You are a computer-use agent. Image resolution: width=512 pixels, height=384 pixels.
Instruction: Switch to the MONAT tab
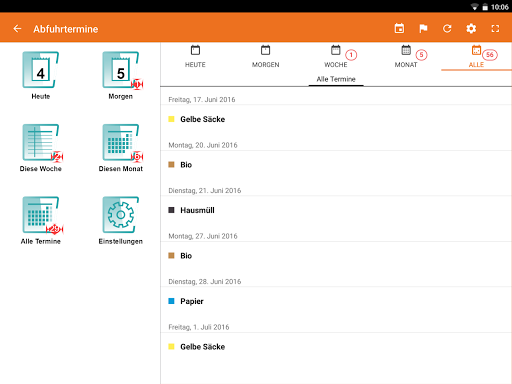click(406, 57)
